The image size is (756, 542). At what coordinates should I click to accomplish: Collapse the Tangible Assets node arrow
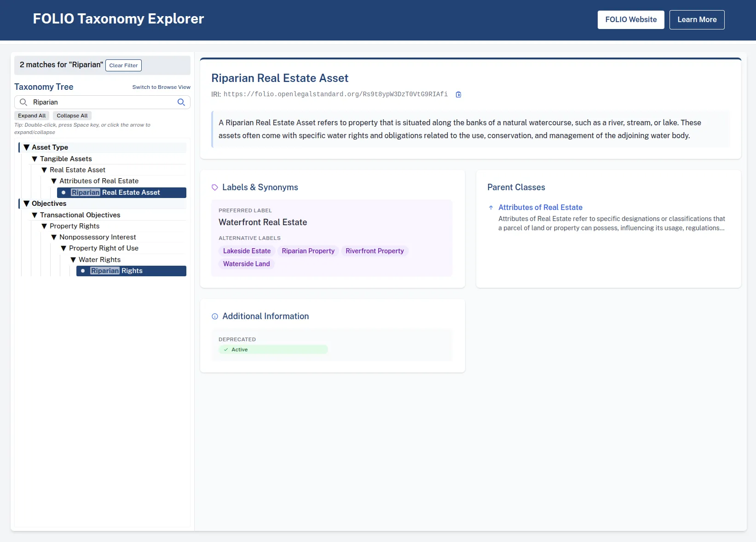[x=35, y=159]
